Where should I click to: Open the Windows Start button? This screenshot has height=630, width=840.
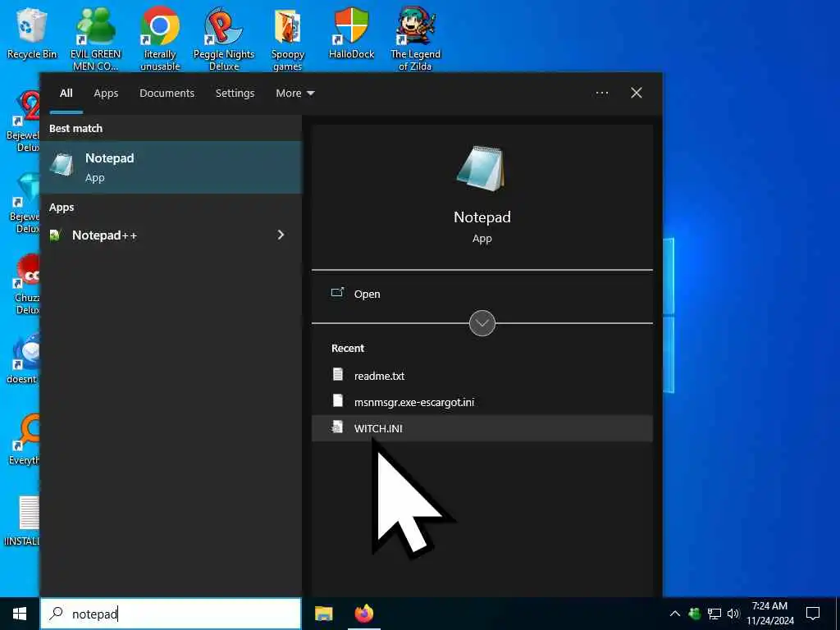pos(20,614)
